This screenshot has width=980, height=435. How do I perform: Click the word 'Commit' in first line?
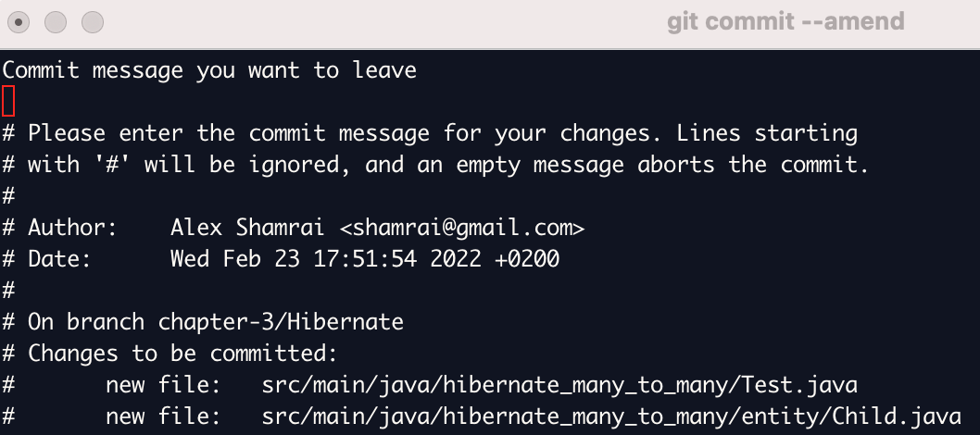tap(41, 70)
